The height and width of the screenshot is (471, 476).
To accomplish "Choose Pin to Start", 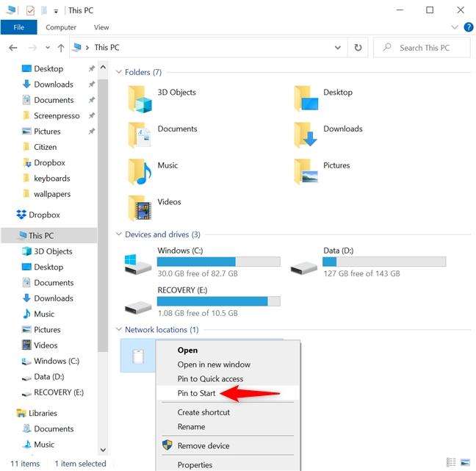I will click(228, 393).
